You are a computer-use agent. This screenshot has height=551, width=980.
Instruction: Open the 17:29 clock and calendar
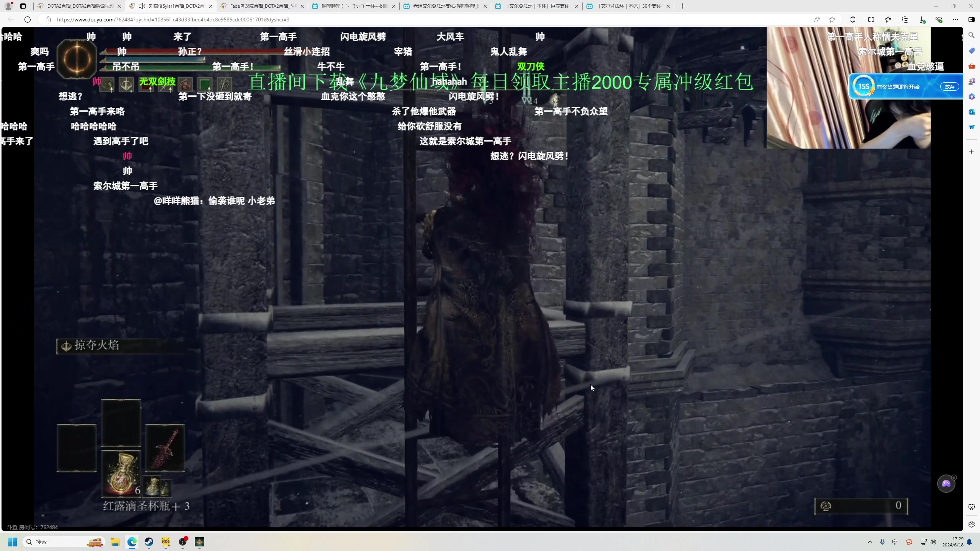(953, 542)
